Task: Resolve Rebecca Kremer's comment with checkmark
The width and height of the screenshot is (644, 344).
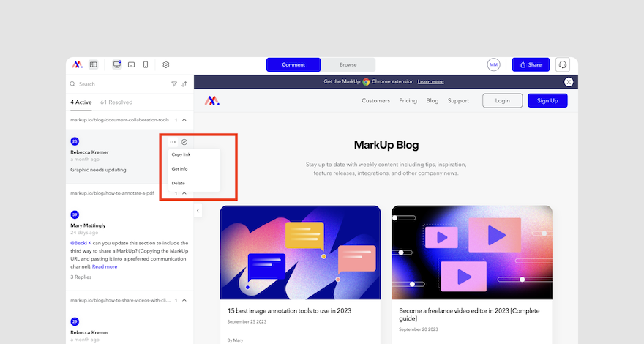Action: click(184, 142)
